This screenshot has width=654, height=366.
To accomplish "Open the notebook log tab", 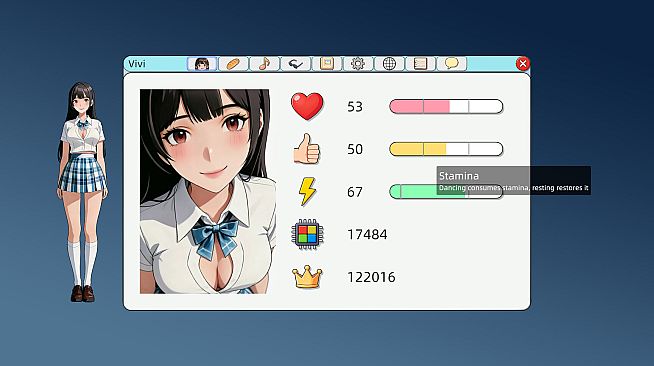I will pos(420,64).
